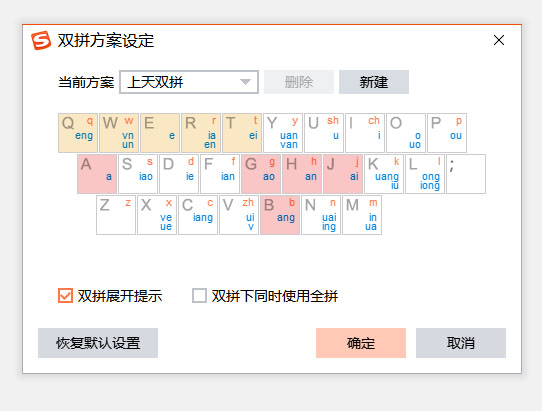Click the B key with ang final
This screenshot has height=411, width=542.
click(x=280, y=215)
